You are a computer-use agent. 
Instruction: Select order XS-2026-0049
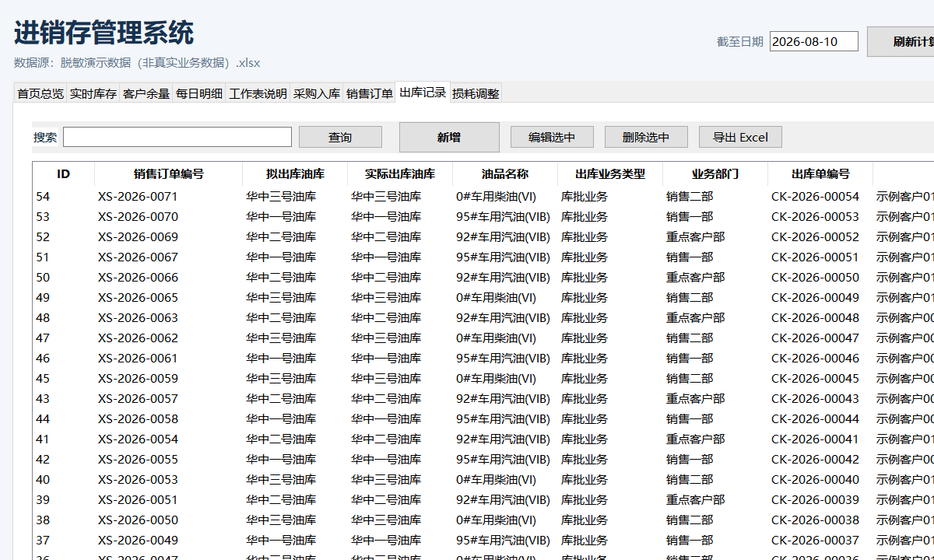(138, 540)
